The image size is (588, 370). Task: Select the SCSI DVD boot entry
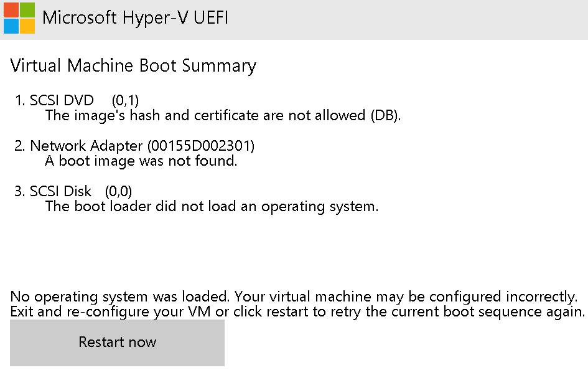tap(77, 100)
